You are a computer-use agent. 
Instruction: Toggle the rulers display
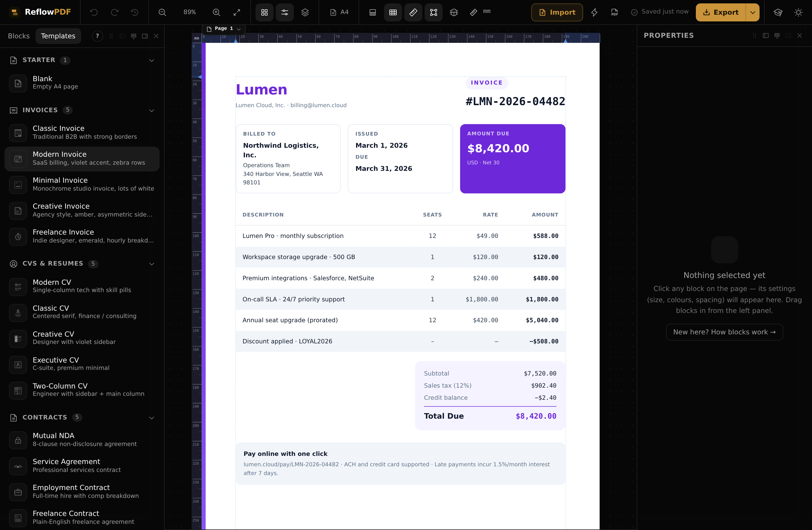click(x=413, y=12)
